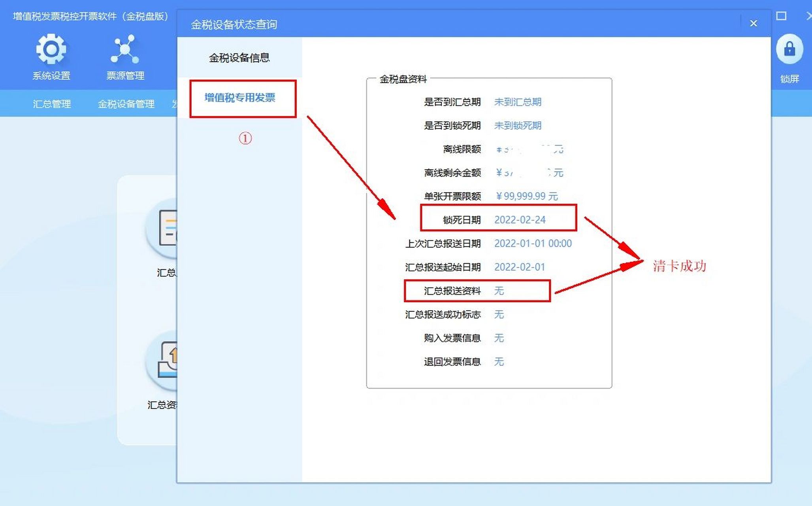The height and width of the screenshot is (506, 812).
Task: Click the 增值税发票税控开票软件 window title
Action: (90, 16)
